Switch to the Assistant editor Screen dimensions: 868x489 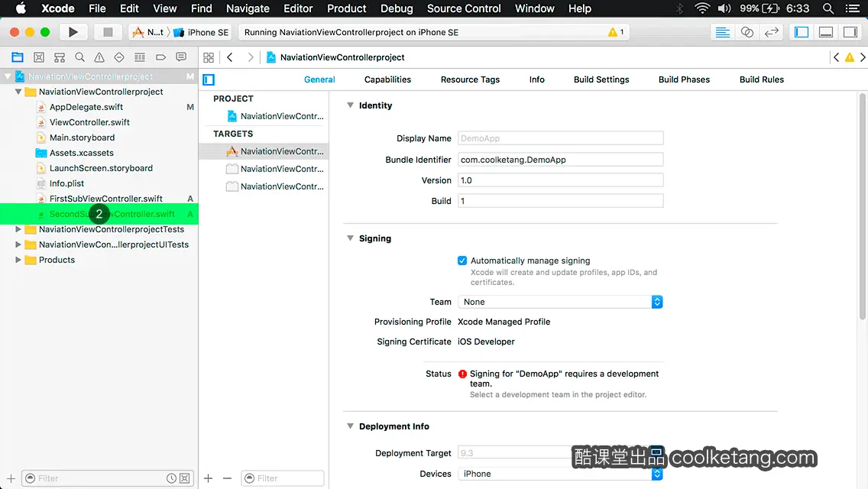click(747, 32)
